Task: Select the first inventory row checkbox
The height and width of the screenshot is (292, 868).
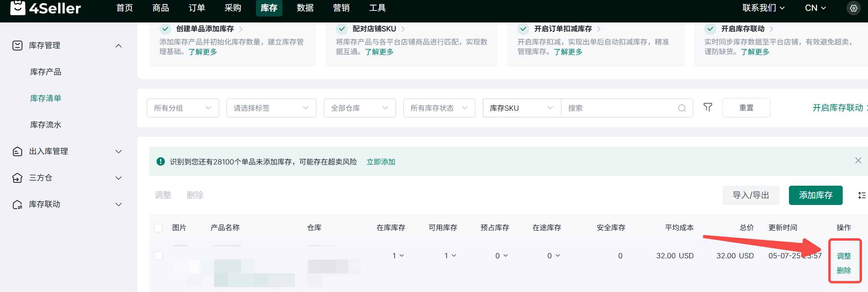Action: [x=159, y=256]
